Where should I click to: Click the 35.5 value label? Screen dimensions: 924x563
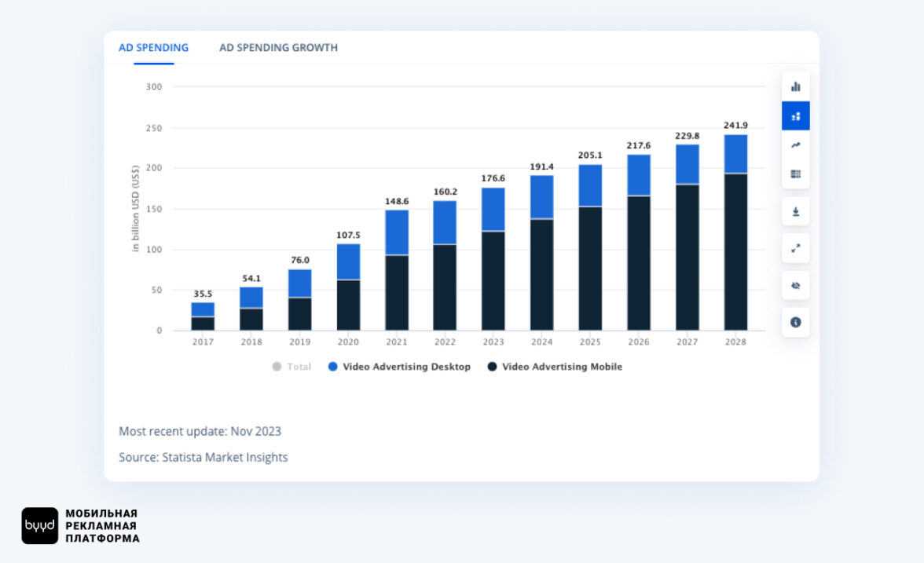tap(203, 294)
